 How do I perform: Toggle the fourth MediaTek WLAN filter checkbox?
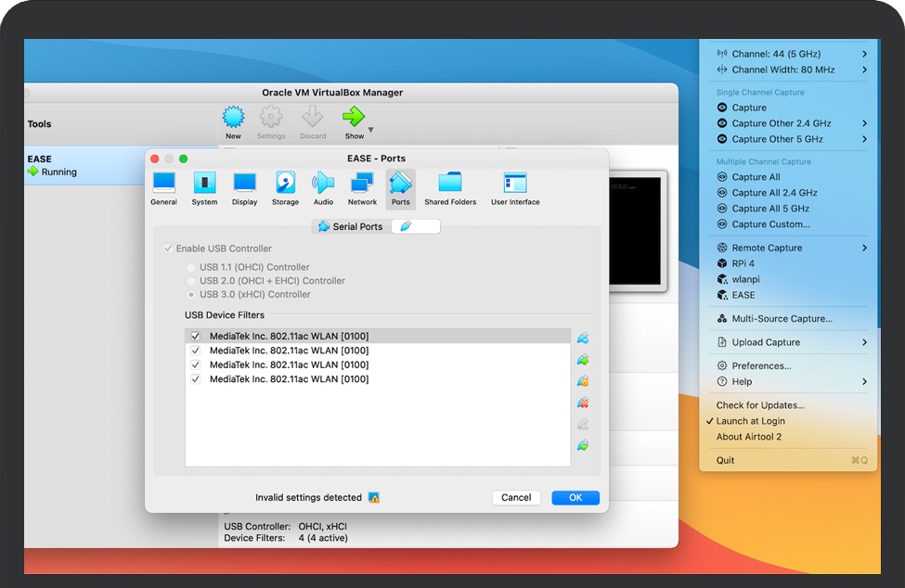pos(195,379)
